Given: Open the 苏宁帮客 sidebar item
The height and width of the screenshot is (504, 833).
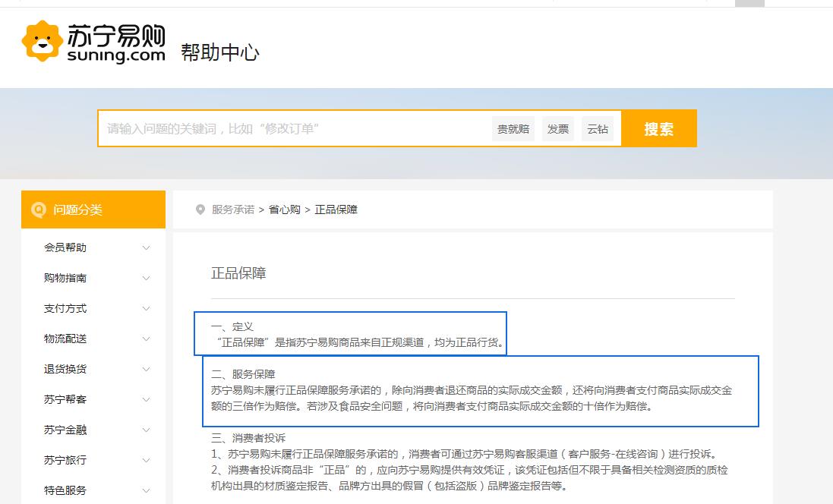Looking at the screenshot, I should (65, 399).
